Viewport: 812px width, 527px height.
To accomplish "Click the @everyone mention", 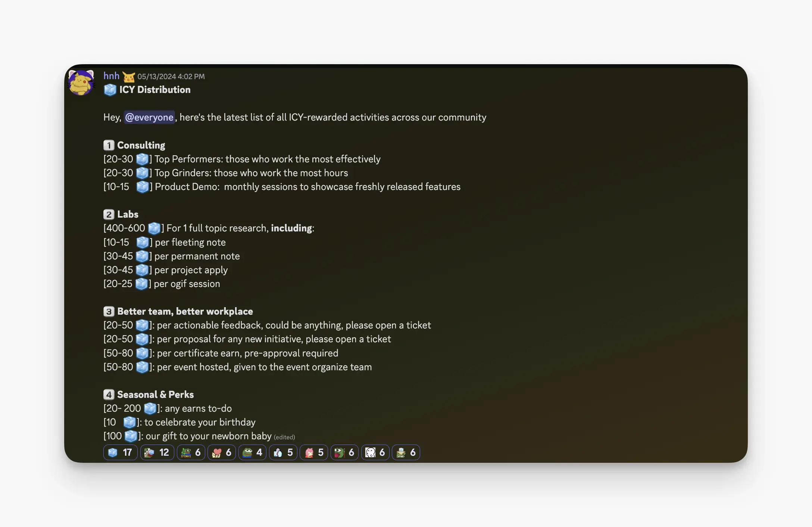I will click(149, 117).
